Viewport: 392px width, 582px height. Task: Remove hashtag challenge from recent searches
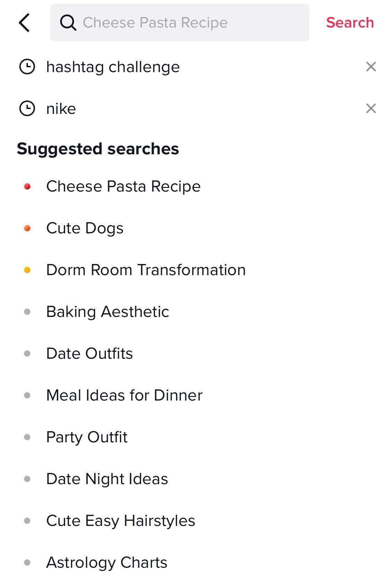pyautogui.click(x=371, y=67)
